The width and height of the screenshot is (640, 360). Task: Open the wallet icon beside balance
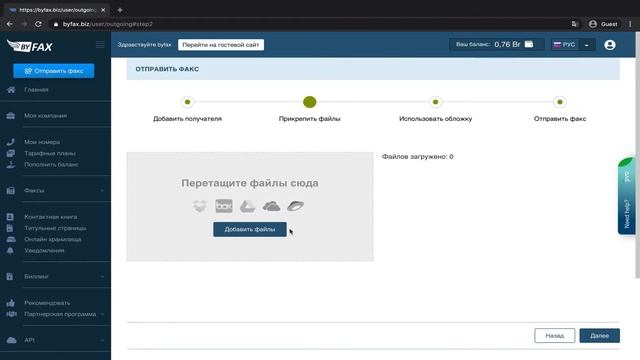pos(529,44)
